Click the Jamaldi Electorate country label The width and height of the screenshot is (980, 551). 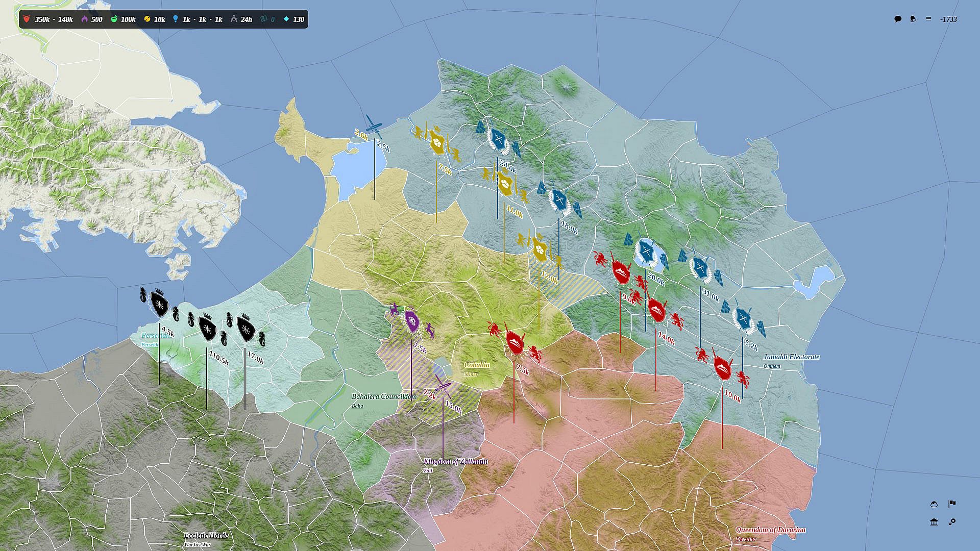[791, 357]
